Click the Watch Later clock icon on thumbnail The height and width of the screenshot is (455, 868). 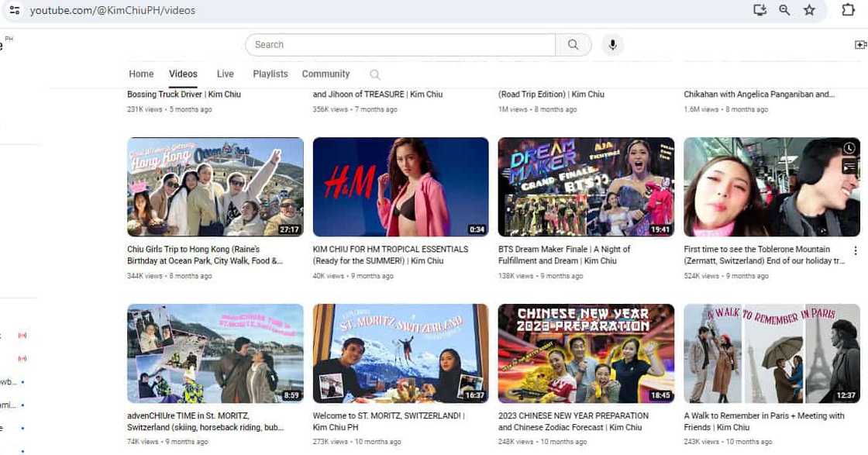tap(849, 148)
